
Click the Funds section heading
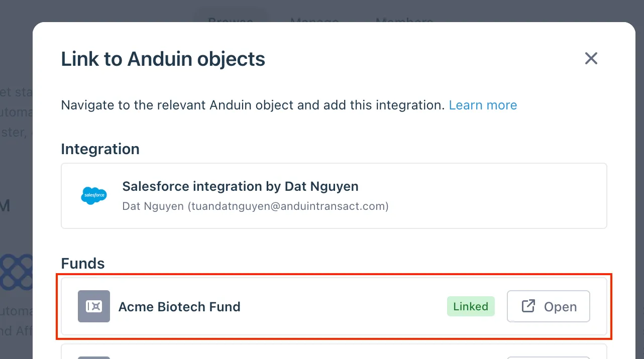(83, 264)
